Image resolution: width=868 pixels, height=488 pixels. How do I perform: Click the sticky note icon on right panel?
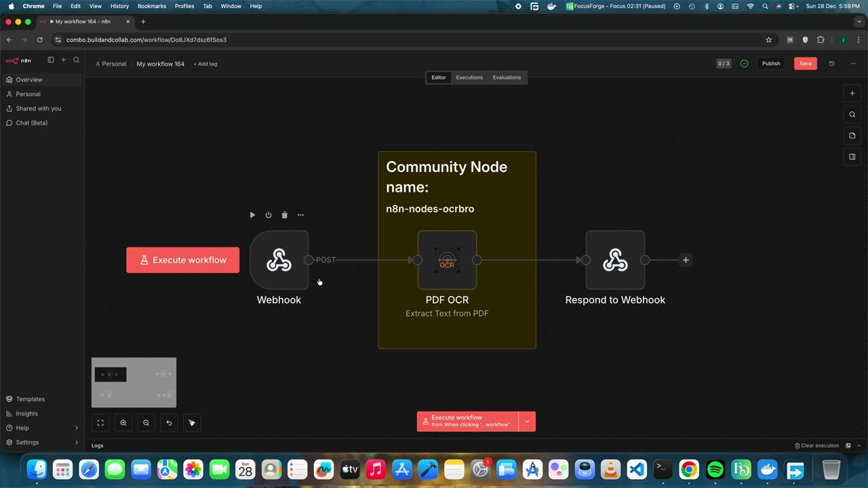[852, 136]
